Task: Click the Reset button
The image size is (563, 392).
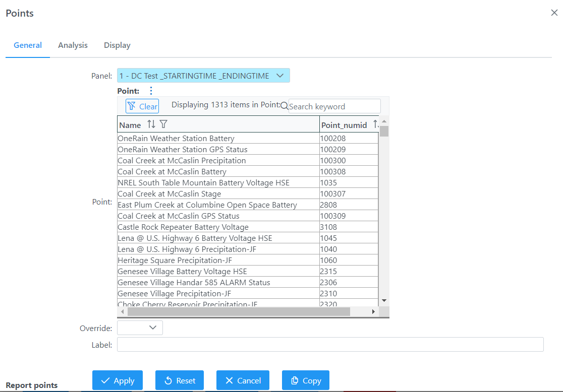Action: tap(180, 380)
